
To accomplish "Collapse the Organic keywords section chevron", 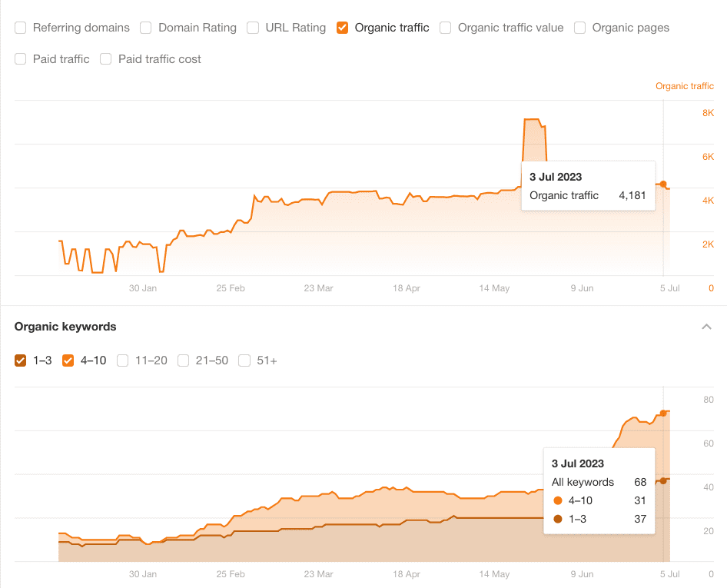I will (x=706, y=327).
